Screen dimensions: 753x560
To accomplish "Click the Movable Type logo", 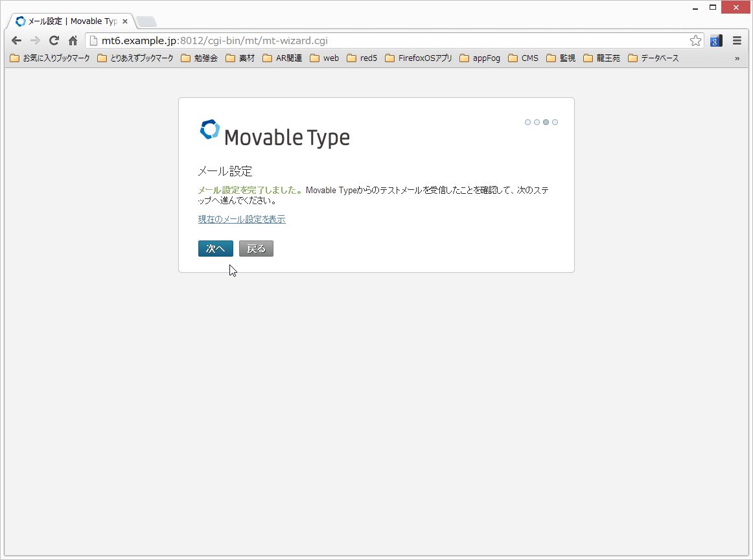I will point(275,134).
